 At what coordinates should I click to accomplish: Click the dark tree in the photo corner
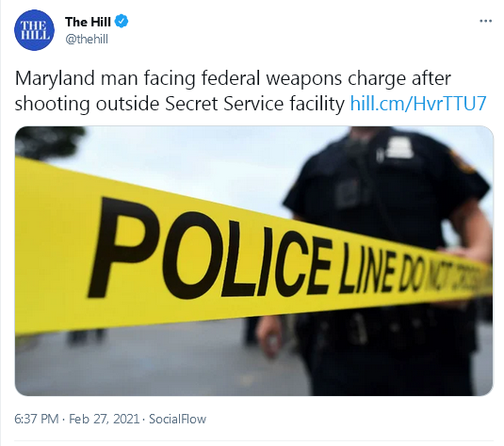click(48, 142)
